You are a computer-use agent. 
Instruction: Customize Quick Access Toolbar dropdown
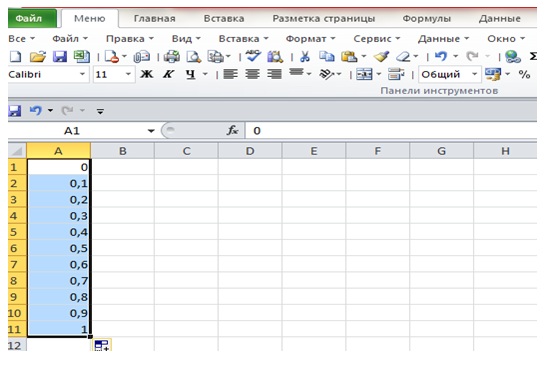[x=100, y=111]
